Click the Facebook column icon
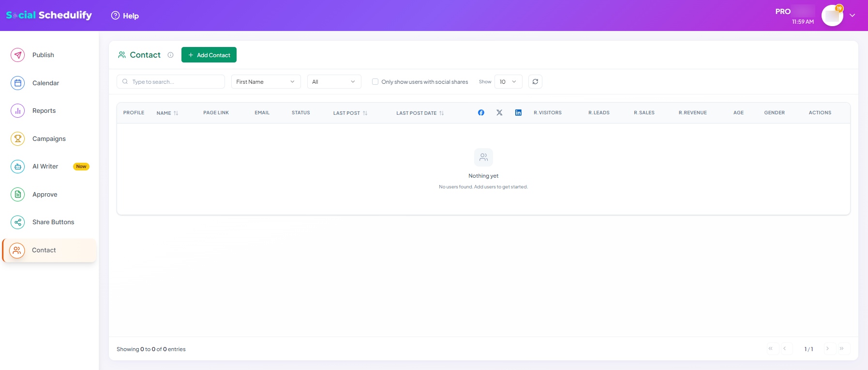 [x=481, y=113]
